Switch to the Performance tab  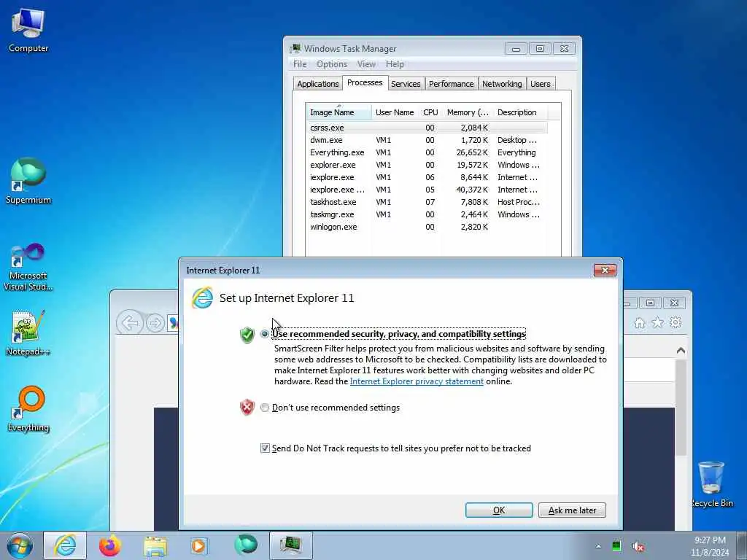point(451,84)
